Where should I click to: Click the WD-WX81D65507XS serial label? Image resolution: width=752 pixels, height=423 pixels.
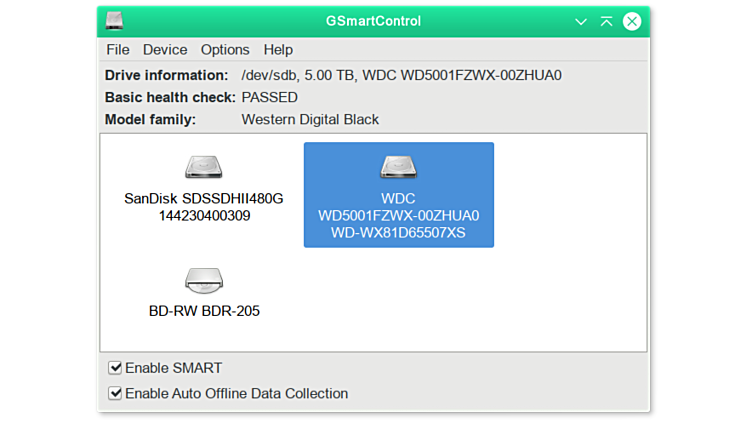399,233
